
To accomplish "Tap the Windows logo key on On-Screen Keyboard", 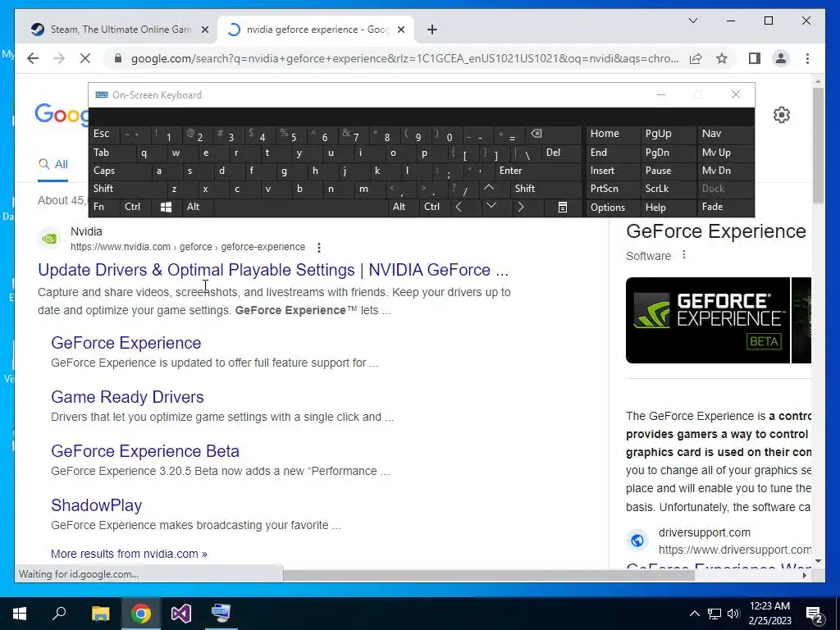I will click(x=166, y=208).
